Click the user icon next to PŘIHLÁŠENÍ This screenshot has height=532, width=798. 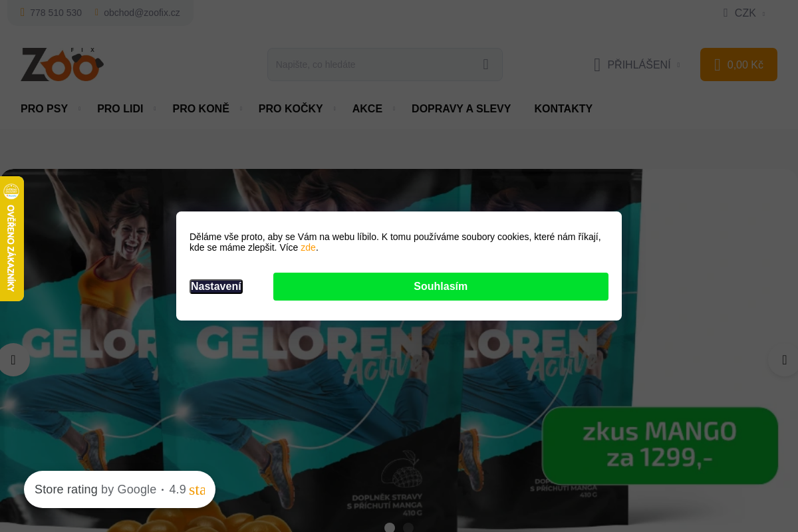(597, 65)
